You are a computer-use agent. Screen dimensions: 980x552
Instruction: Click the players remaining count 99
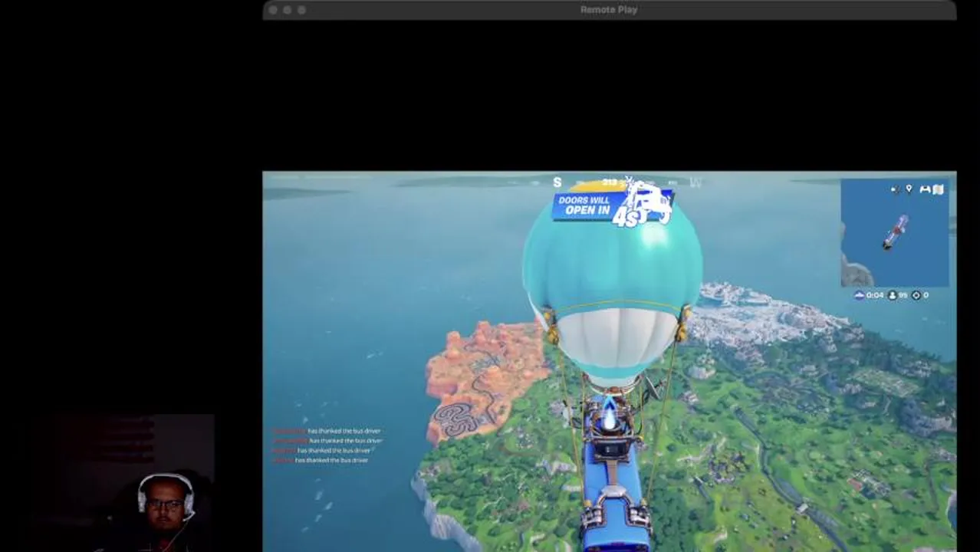[x=903, y=295]
